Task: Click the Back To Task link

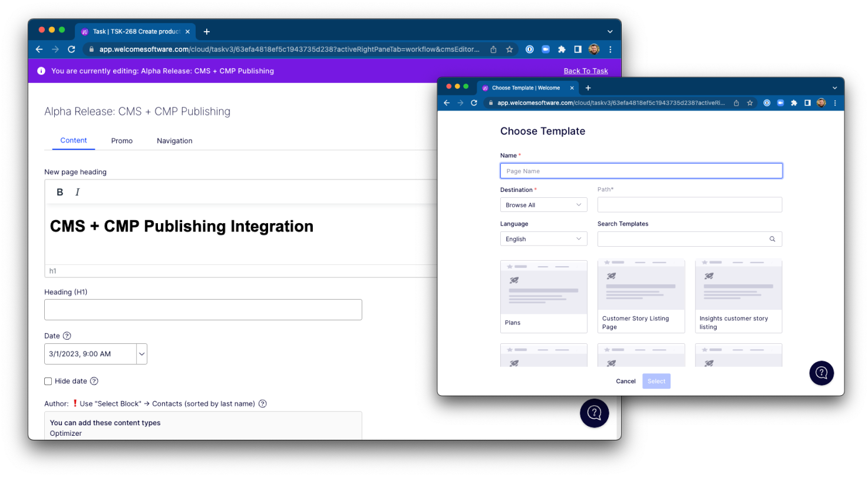Action: [586, 71]
